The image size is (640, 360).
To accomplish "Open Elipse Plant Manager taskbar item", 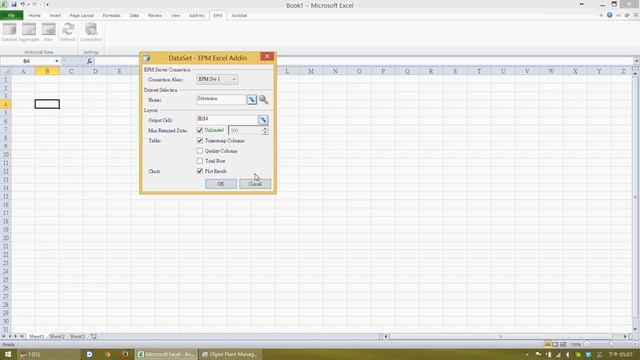I will (230, 354).
